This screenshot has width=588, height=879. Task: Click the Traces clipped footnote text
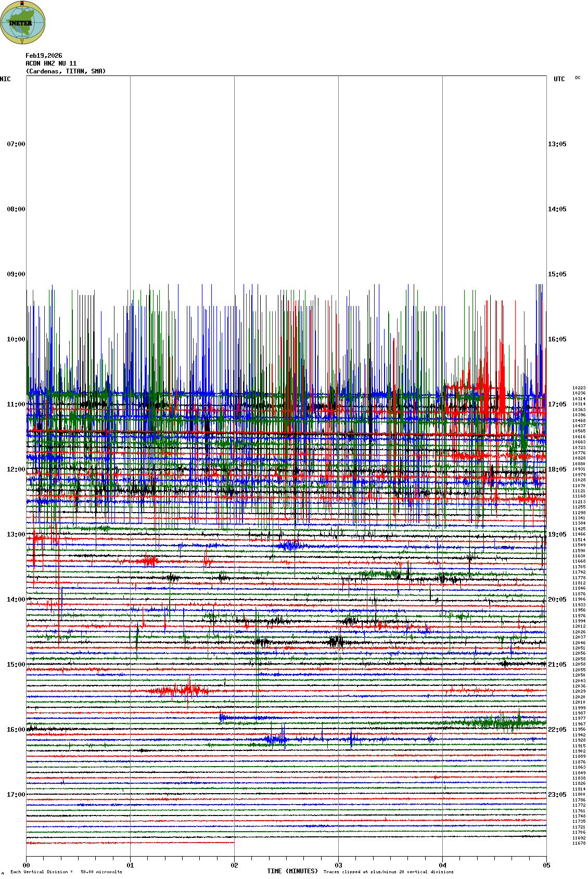click(x=388, y=872)
